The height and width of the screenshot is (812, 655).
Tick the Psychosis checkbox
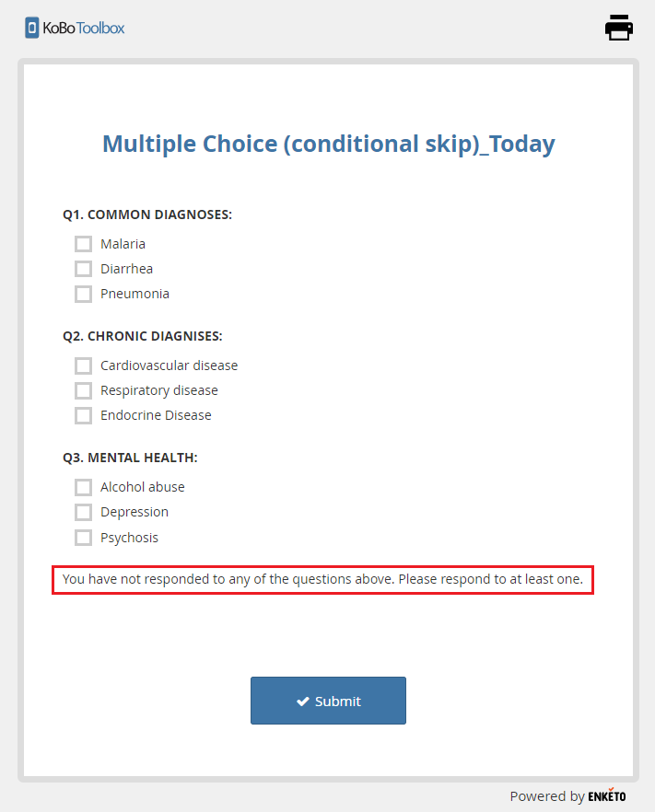[83, 538]
